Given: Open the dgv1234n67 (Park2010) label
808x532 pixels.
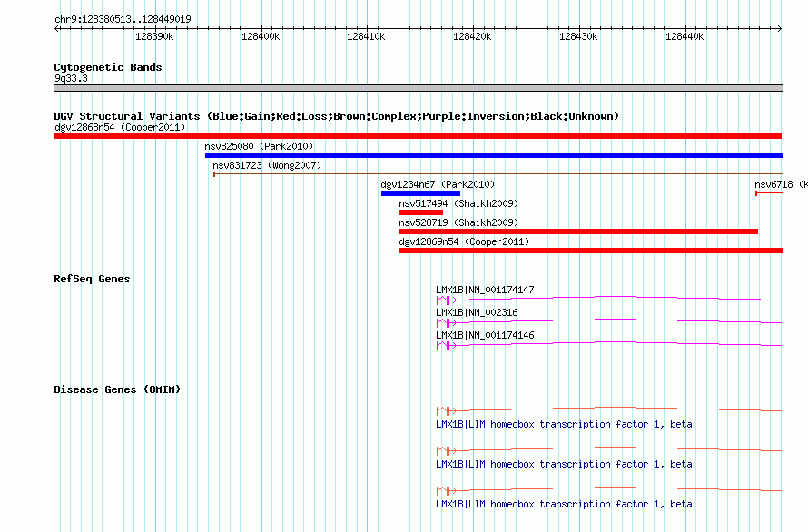Looking at the screenshot, I should (438, 184).
